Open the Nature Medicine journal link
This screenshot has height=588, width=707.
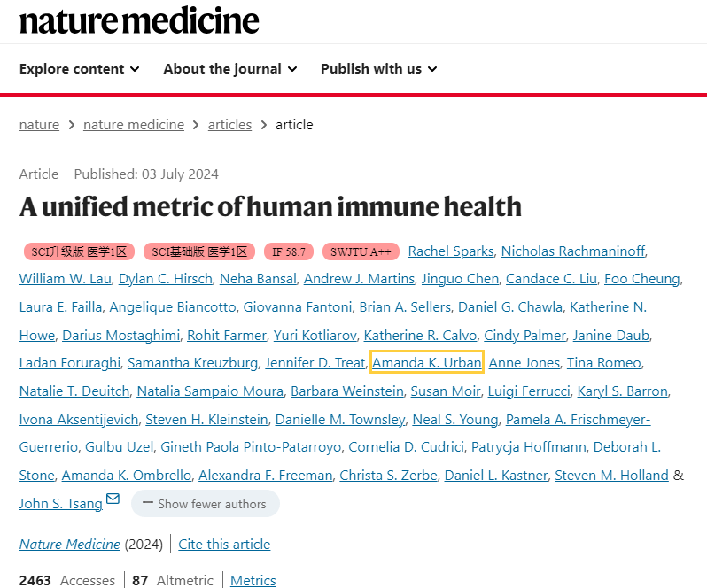70,545
